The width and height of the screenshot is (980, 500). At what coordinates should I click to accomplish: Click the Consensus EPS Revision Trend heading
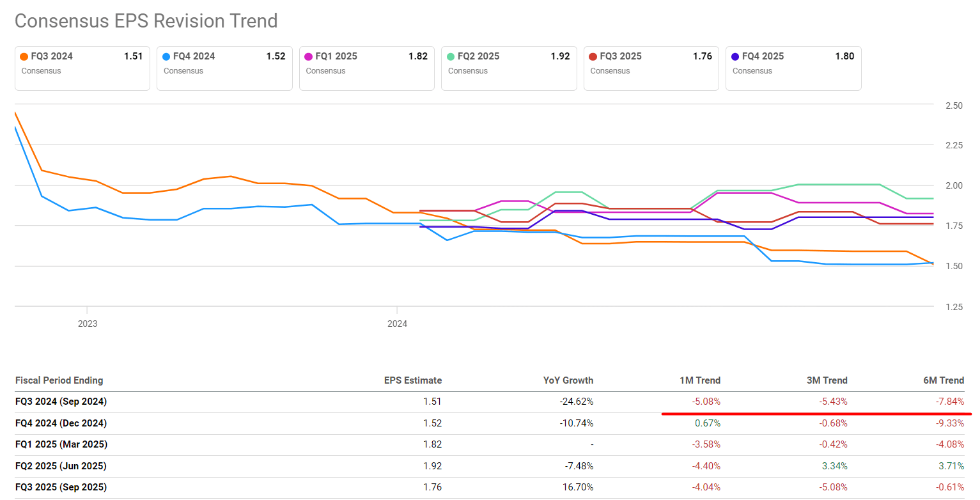[146, 21]
